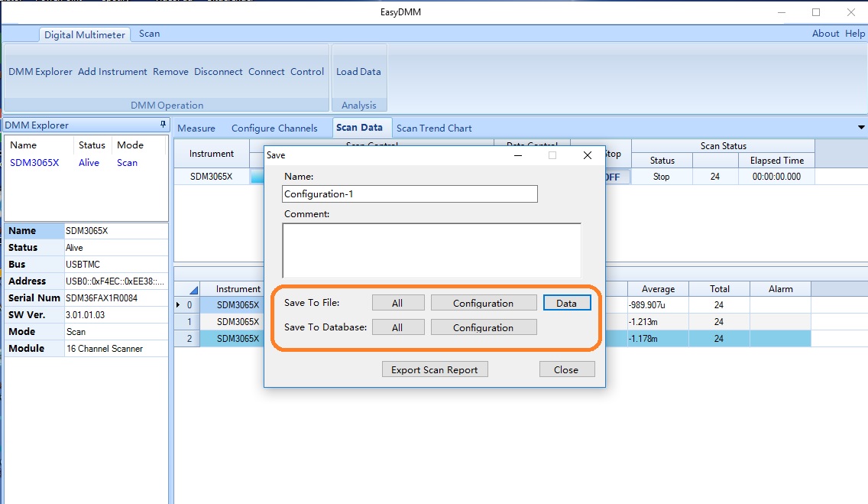Close the Save dialog window
This screenshot has height=504, width=868.
point(587,155)
